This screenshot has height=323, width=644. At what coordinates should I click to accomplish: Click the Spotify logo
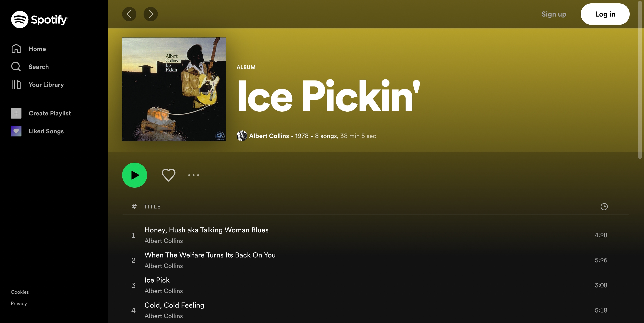40,19
